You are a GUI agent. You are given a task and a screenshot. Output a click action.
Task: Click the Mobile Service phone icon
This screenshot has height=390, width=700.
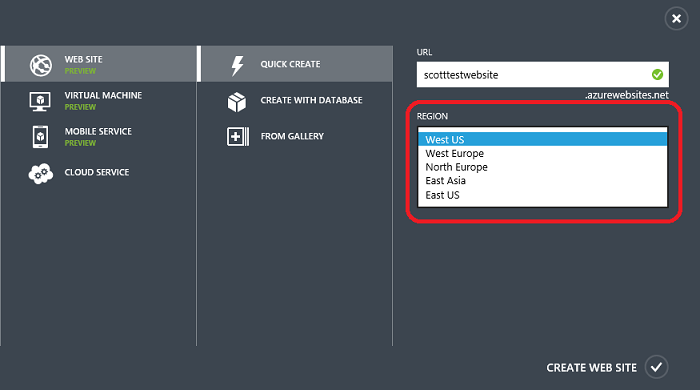pyautogui.click(x=40, y=137)
